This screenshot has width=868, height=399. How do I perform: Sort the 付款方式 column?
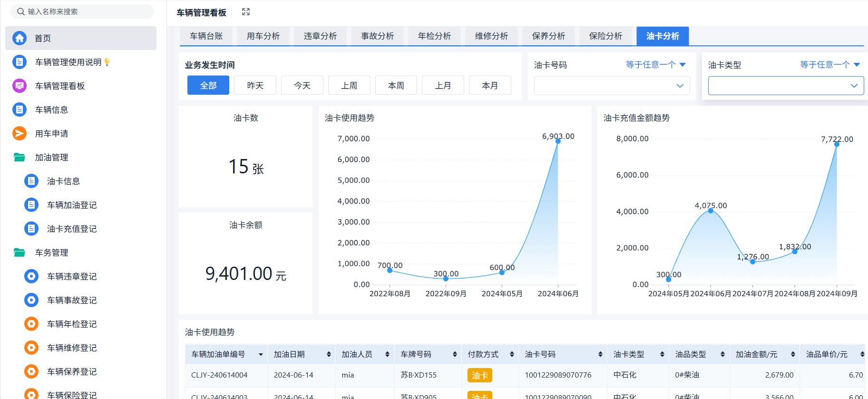(512, 354)
